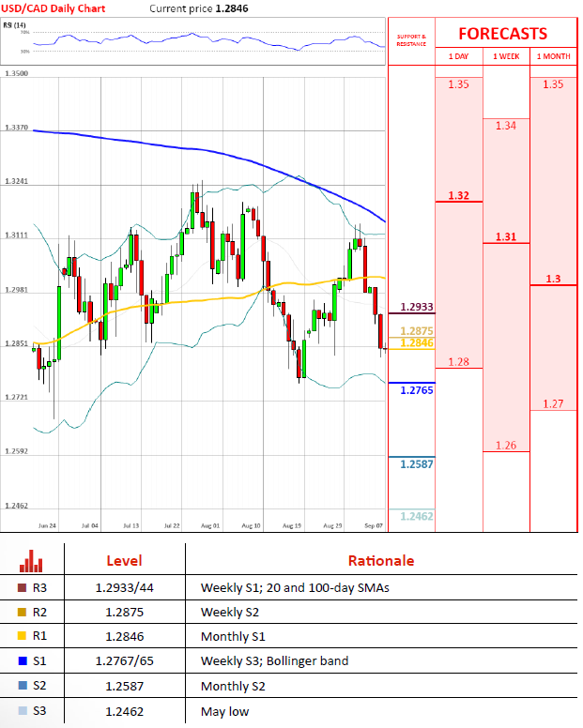Screen dimensions: 583x728
Task: Click the yellow R1 color swatch
Action: click(x=22, y=637)
